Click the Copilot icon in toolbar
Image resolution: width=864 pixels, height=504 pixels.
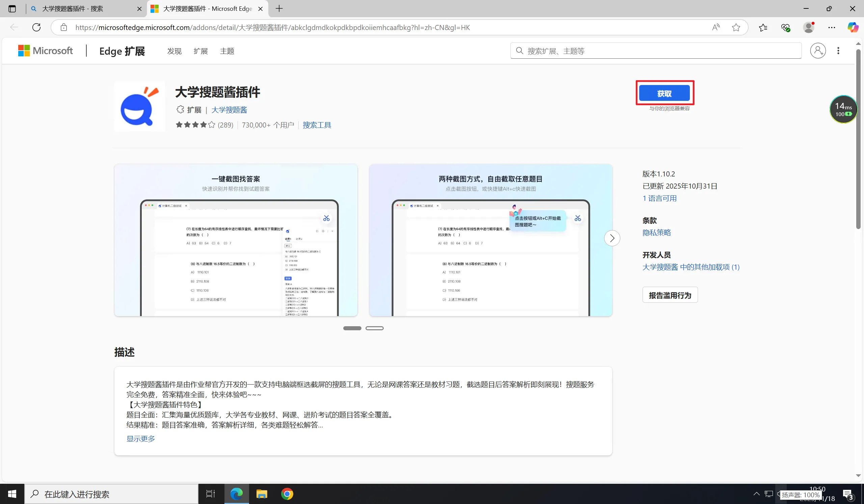click(853, 27)
